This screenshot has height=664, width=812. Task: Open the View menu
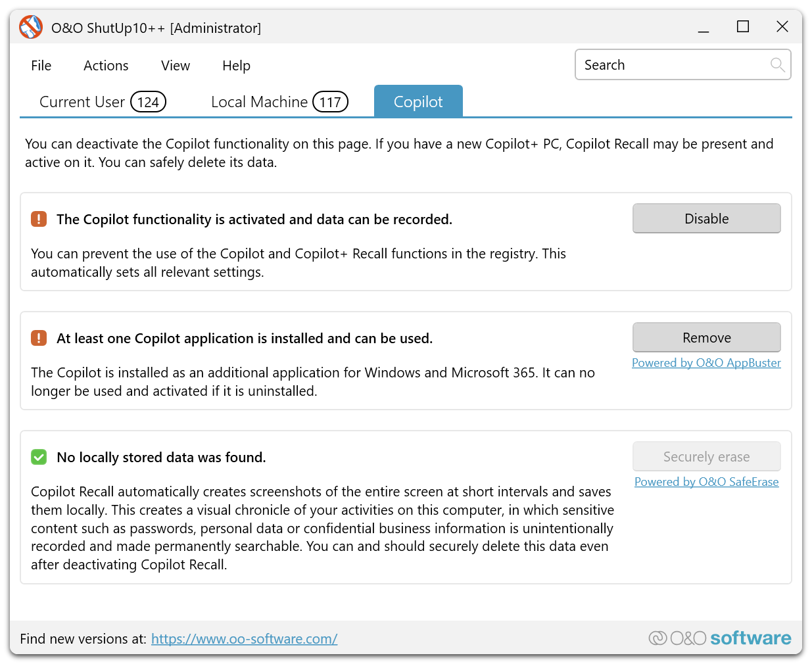point(176,66)
